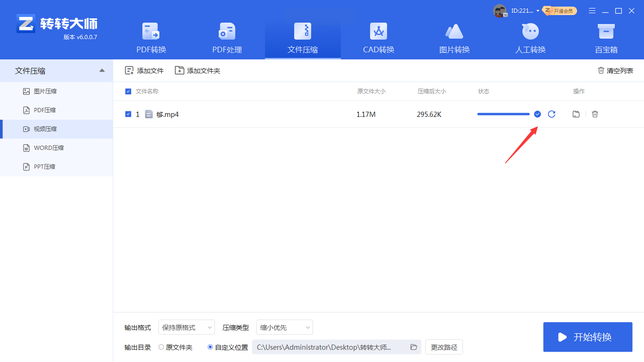Viewport: 644px width, 362px height.
Task: Click the refresh retry icon for 够.mp4
Action: pos(552,114)
